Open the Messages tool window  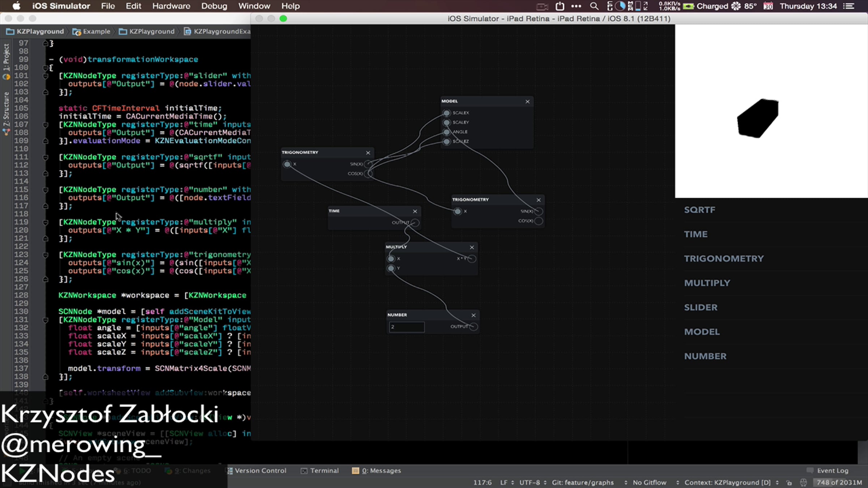pyautogui.click(x=376, y=471)
